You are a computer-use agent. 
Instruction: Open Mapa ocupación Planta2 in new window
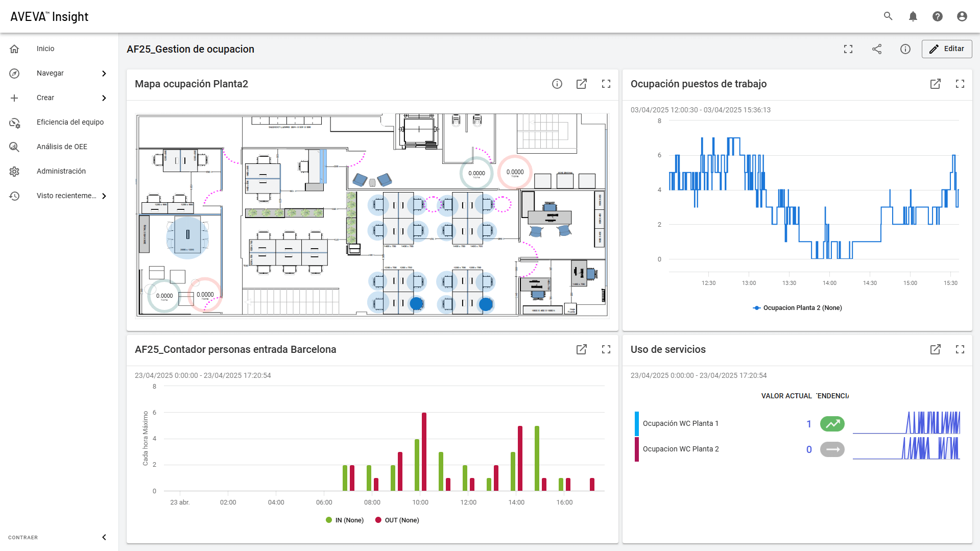[x=582, y=84]
